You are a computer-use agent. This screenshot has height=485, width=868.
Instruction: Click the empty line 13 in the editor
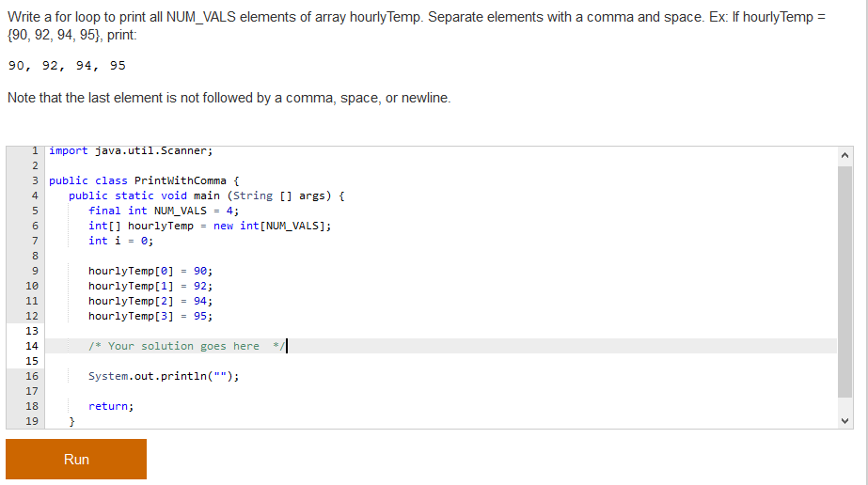(441, 331)
